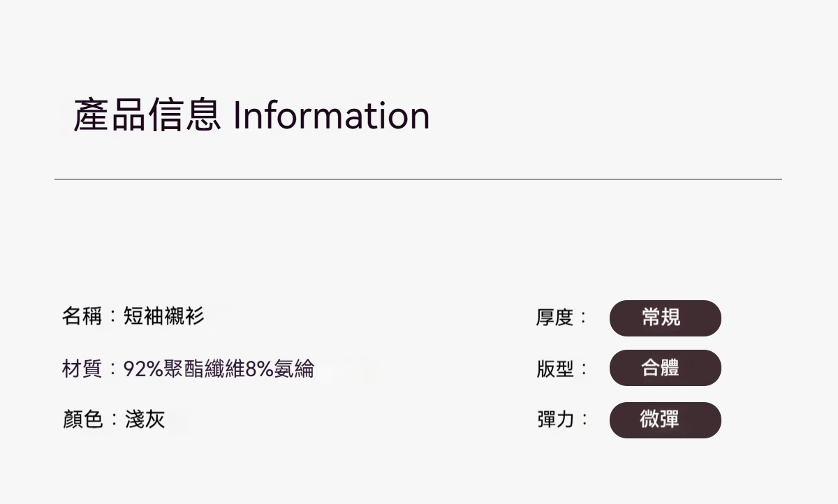Click the 彈力 label

[554, 420]
